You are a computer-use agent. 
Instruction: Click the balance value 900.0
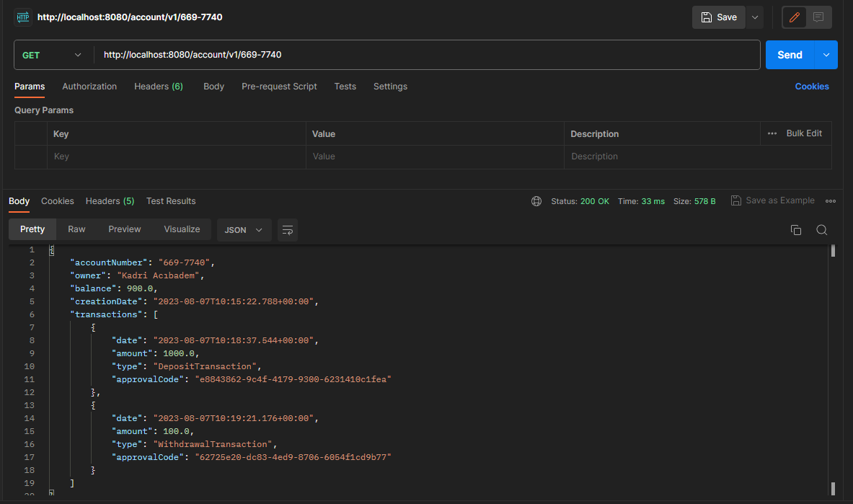(x=140, y=289)
